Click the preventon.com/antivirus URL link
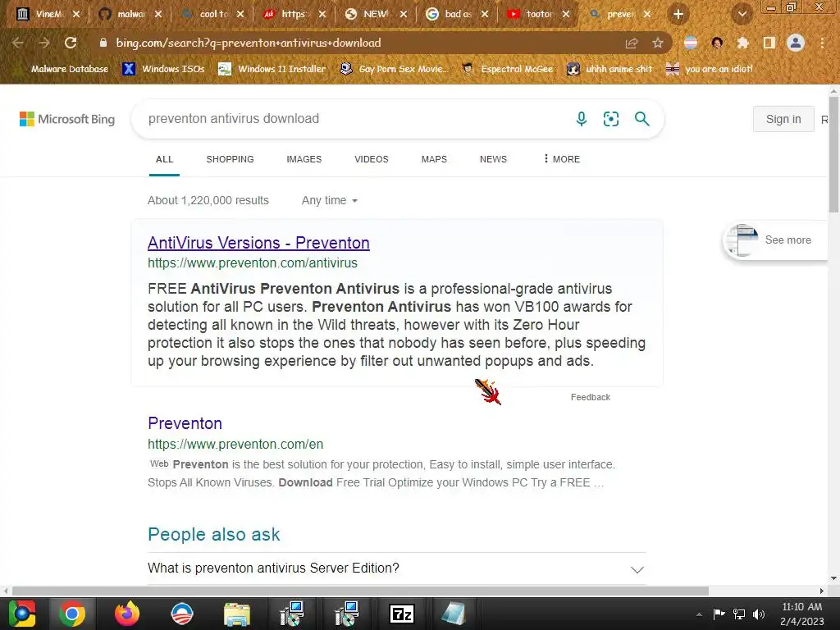 [x=253, y=263]
